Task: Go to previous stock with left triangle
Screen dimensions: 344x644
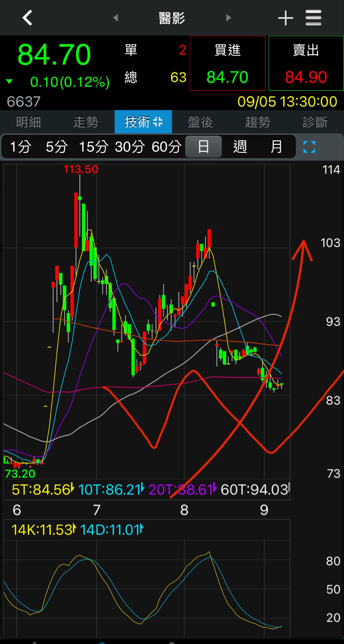Action: click(x=116, y=18)
